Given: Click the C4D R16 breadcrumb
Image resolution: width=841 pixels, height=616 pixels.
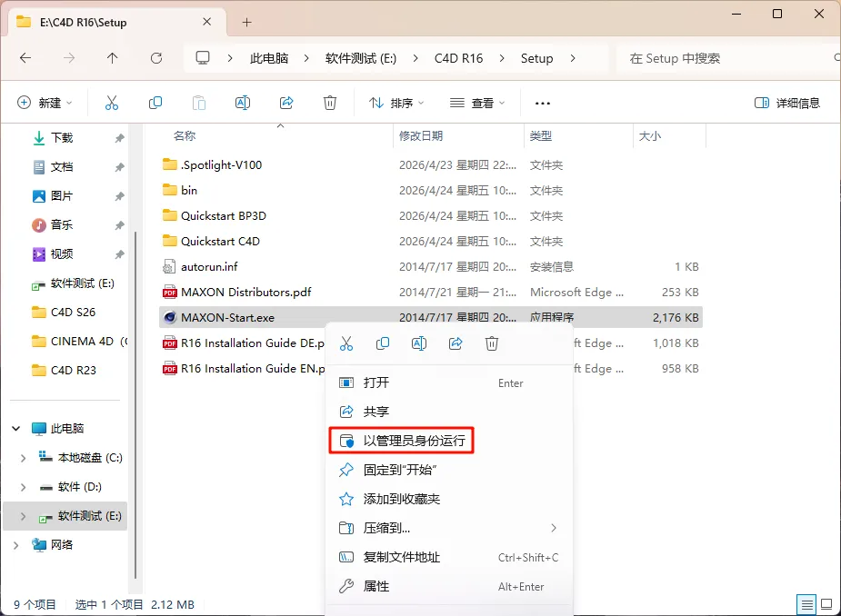Looking at the screenshot, I should coord(458,58).
